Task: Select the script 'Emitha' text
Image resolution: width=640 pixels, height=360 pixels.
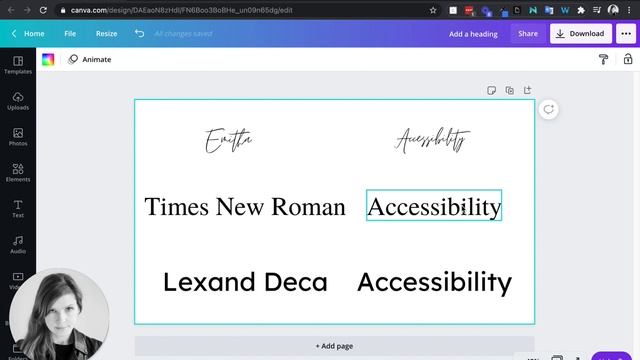Action: pyautogui.click(x=229, y=140)
